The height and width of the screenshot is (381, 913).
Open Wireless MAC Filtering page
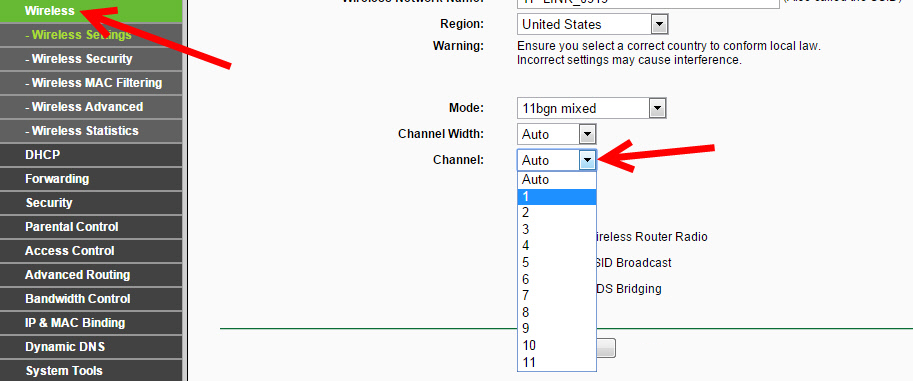tap(91, 83)
